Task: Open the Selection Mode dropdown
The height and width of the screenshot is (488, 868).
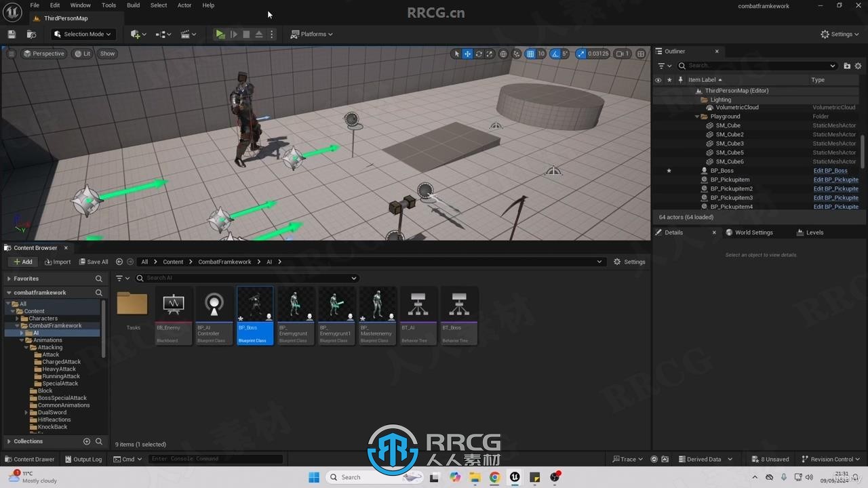Action: 83,34
